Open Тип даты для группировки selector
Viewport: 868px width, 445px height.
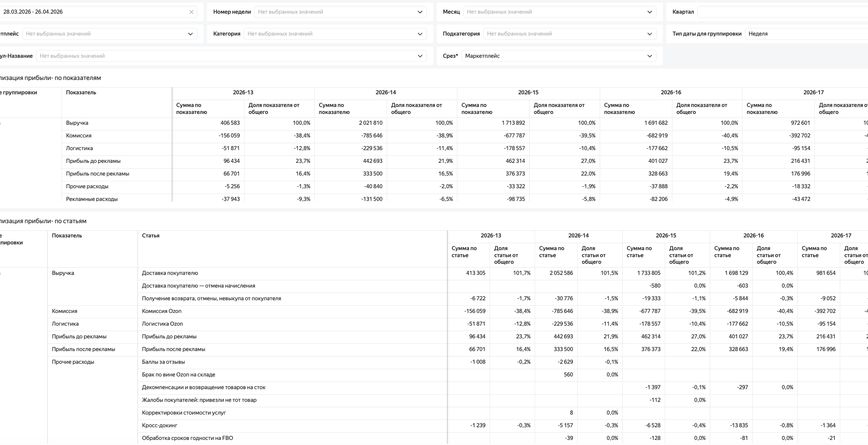pyautogui.click(x=807, y=34)
